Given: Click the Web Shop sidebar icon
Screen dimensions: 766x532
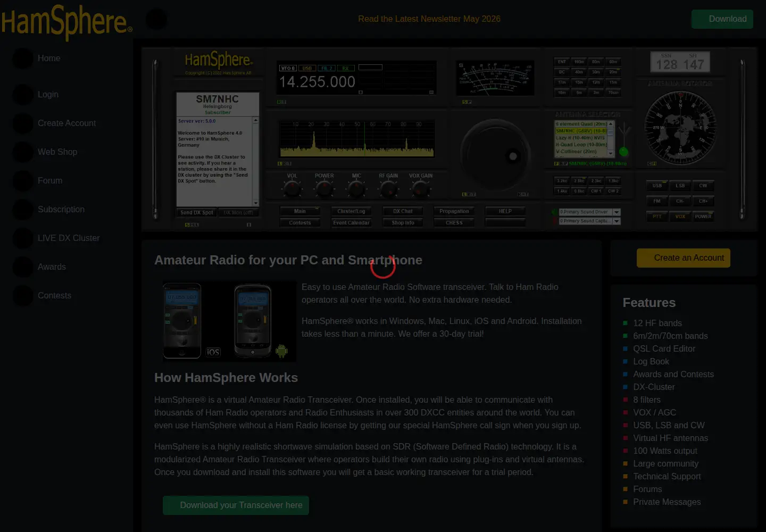Looking at the screenshot, I should pos(23,152).
